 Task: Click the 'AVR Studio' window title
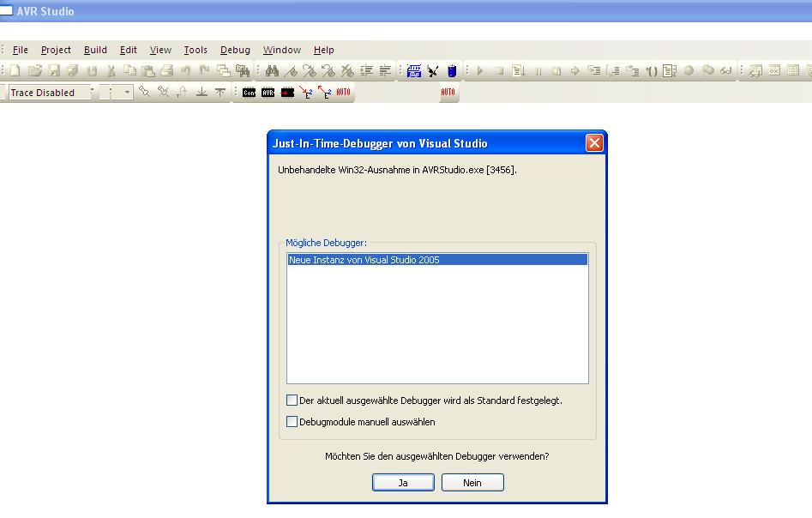click(45, 11)
